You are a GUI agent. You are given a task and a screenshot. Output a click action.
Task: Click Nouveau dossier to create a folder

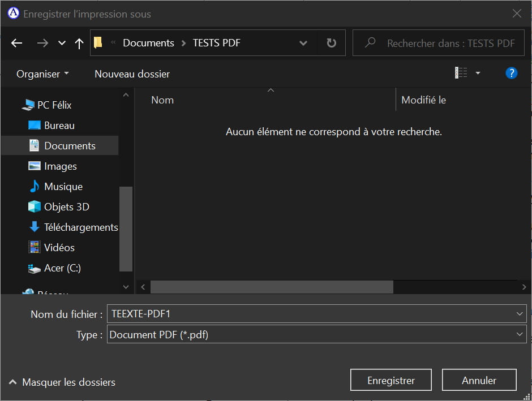[131, 74]
